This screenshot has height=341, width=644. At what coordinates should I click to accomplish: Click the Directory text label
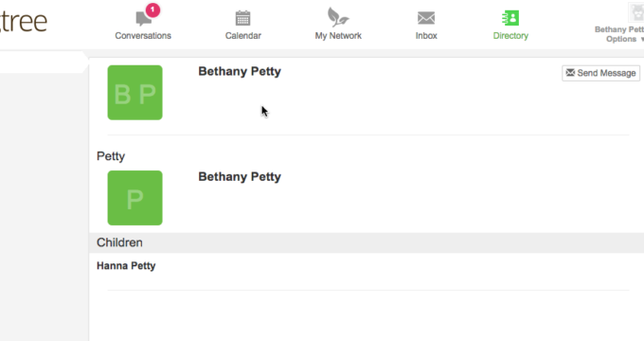(510, 36)
